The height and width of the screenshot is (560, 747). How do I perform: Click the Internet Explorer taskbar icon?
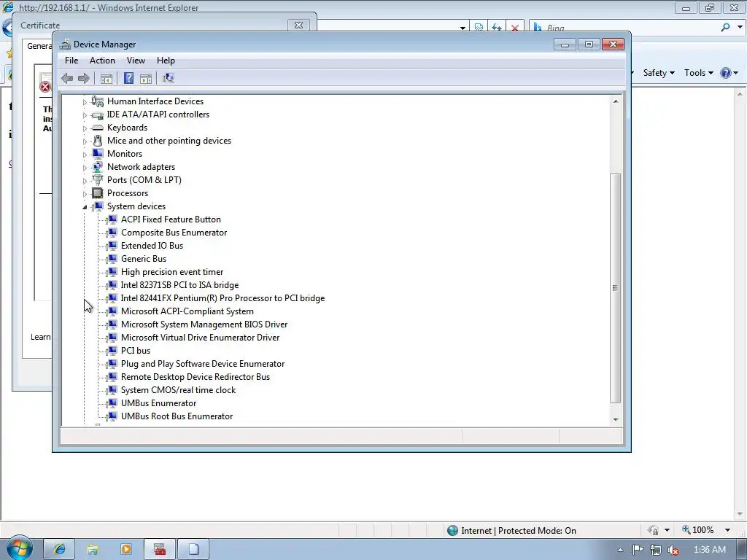pyautogui.click(x=60, y=549)
